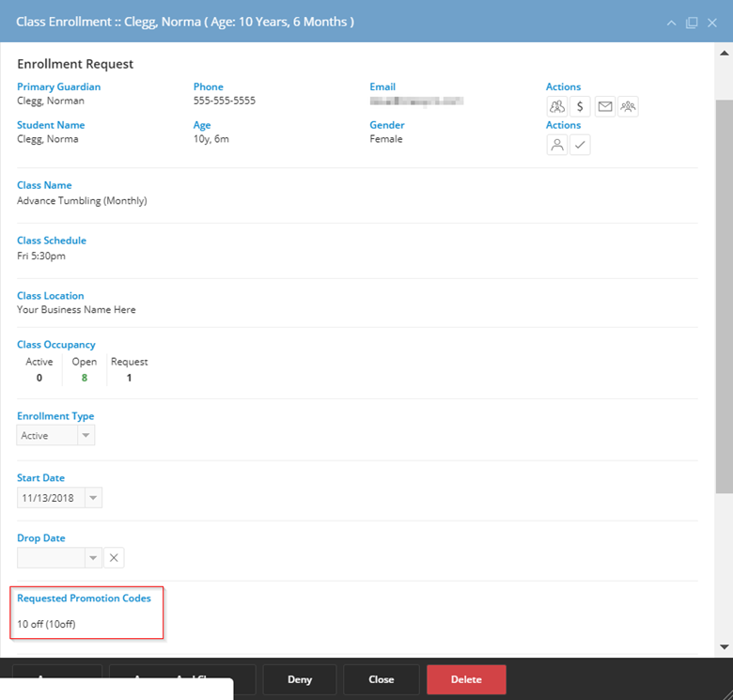733x700 pixels.
Task: Click the vertical scrollbar thumb
Action: tap(725, 296)
